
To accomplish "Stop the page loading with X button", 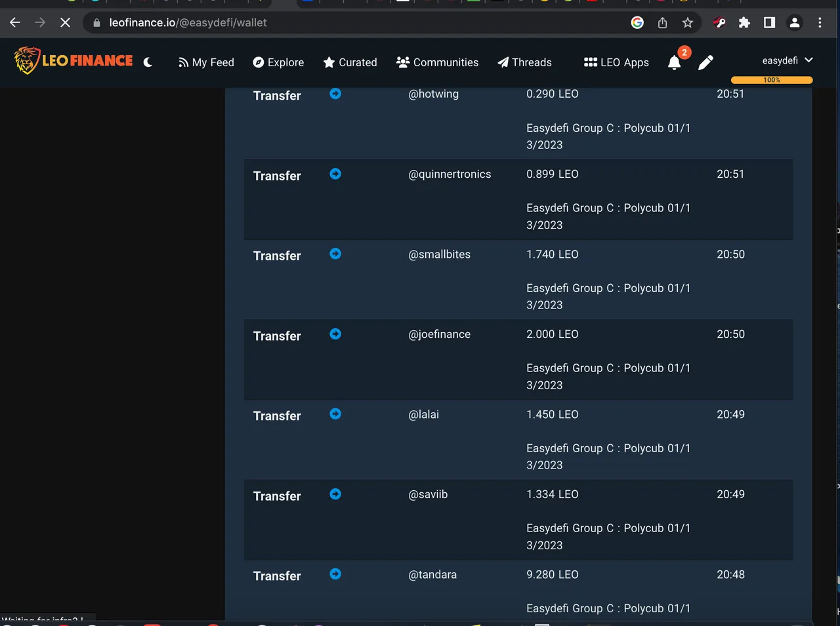I will tap(65, 22).
